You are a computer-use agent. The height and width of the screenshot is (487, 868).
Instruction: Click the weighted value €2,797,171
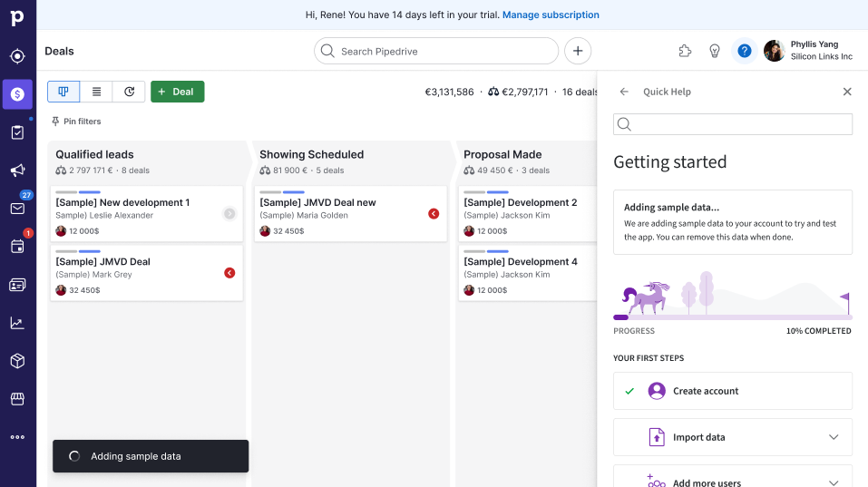tap(518, 92)
